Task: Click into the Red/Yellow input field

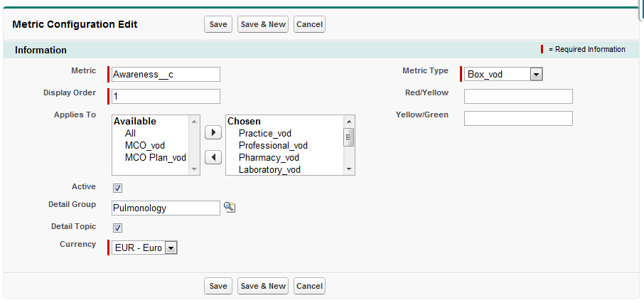Action: [517, 96]
